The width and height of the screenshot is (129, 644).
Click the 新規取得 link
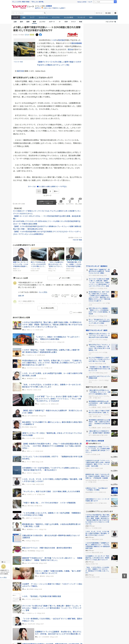pos(49,6)
